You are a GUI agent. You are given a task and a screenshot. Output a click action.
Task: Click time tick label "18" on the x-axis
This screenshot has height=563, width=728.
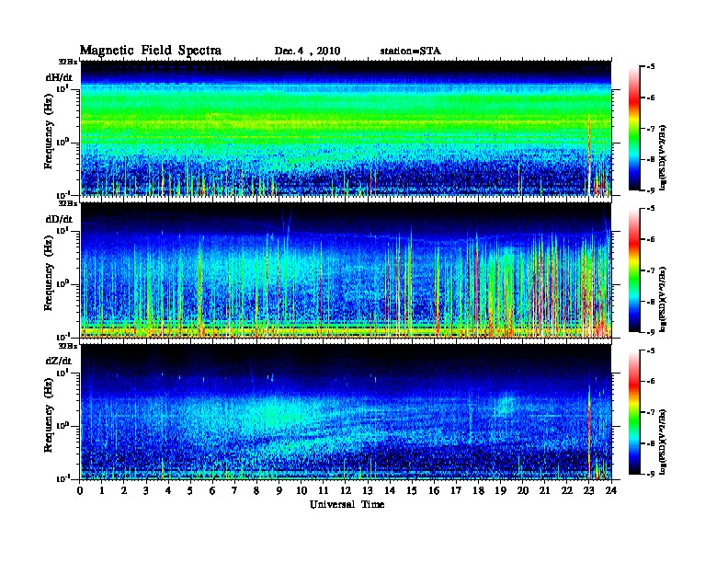click(478, 490)
